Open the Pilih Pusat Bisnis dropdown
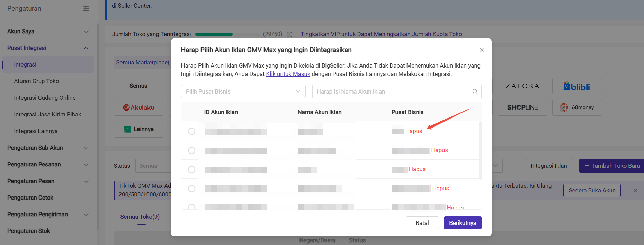 [x=243, y=91]
